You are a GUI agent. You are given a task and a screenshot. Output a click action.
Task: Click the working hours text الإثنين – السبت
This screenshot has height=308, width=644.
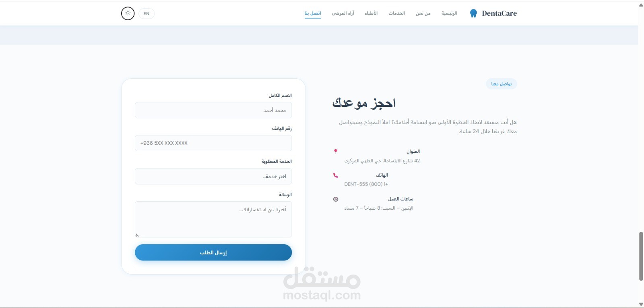[379, 208]
